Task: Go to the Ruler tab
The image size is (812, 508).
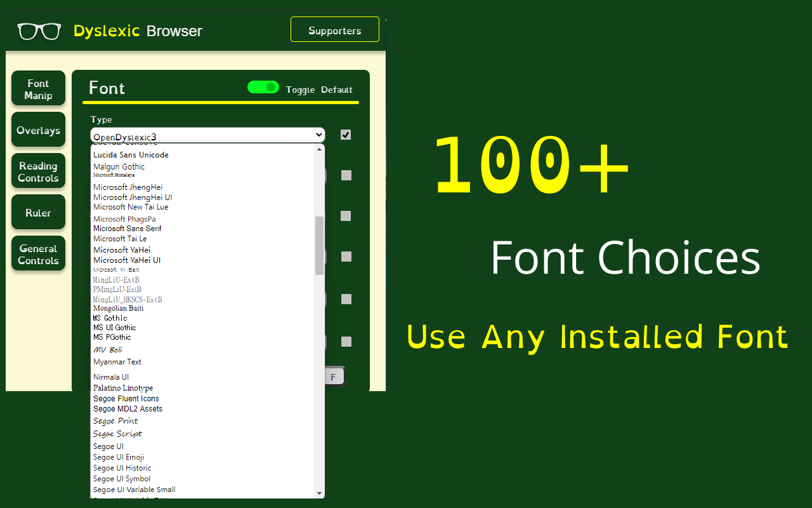Action: [x=38, y=213]
